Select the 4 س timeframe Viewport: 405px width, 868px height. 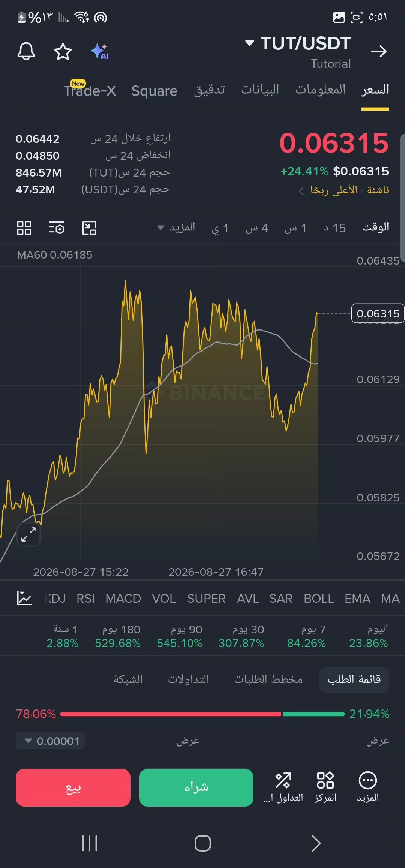(x=257, y=228)
